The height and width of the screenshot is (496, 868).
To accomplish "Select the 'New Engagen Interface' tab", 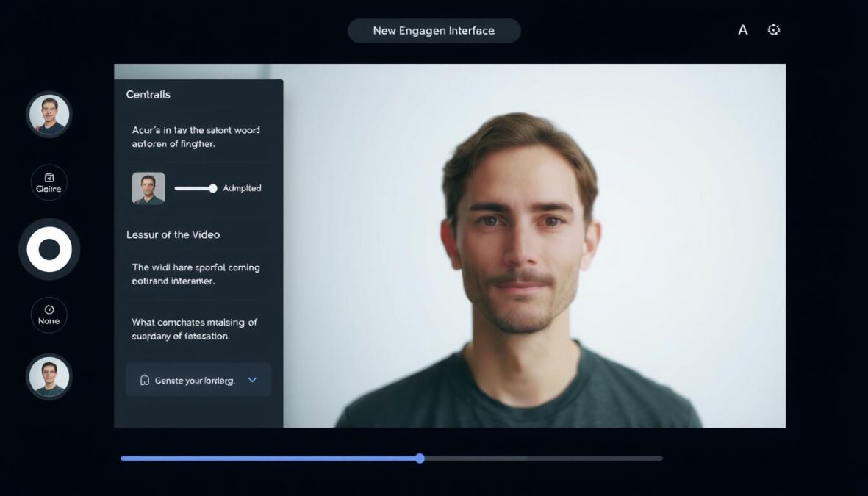I will 434,30.
